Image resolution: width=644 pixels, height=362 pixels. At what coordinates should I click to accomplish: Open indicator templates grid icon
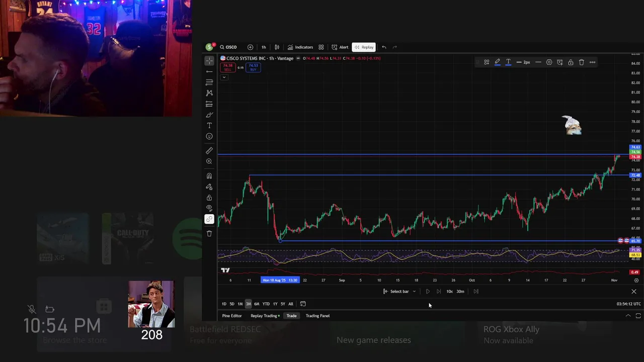321,47
